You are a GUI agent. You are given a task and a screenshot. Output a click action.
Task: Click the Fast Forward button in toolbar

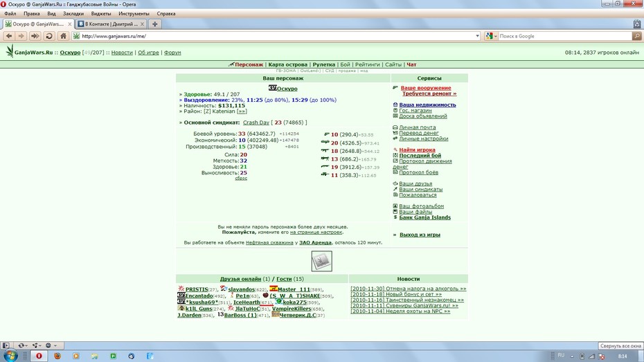35,36
